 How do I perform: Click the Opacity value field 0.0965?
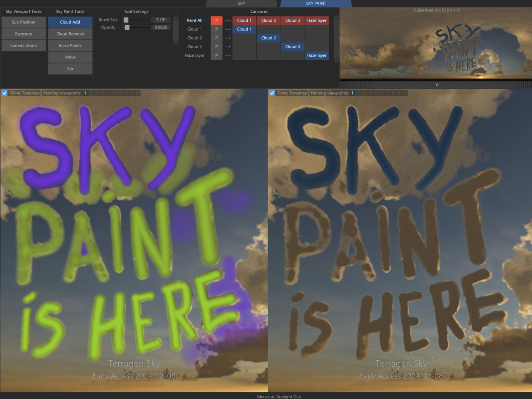point(161,27)
